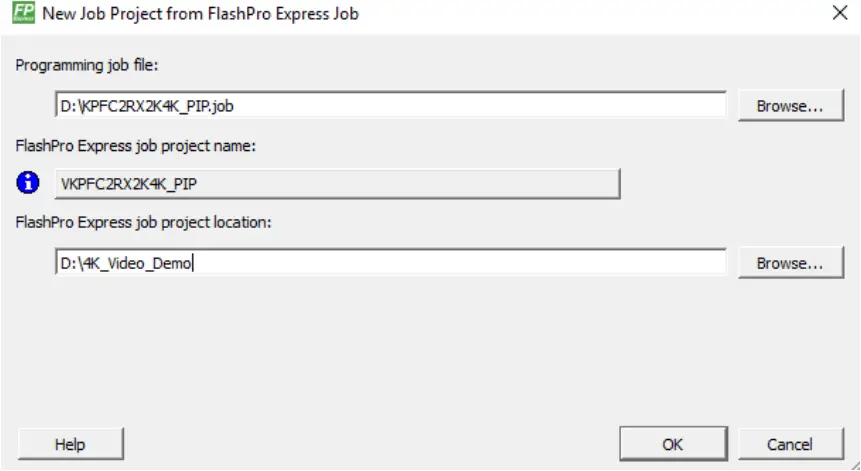Select the VKPFC2RX2K4K_PIP project name field
Viewport: 861px width, 471px height.
point(336,183)
